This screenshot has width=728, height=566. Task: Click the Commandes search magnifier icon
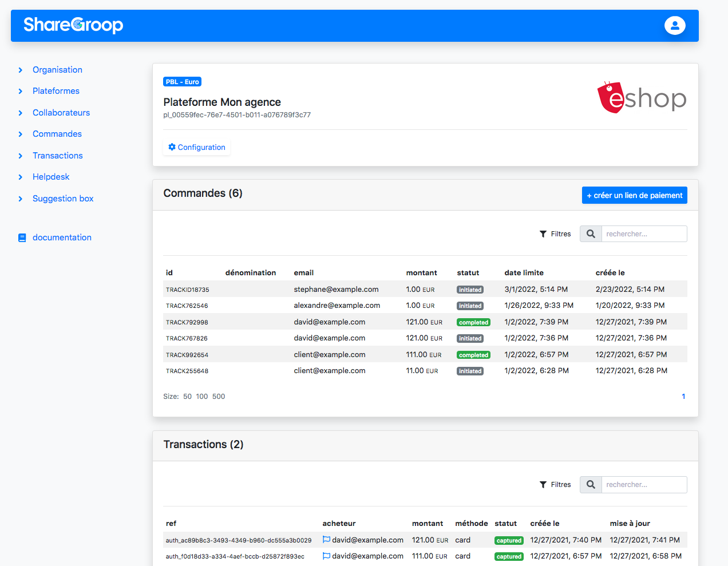pyautogui.click(x=591, y=233)
